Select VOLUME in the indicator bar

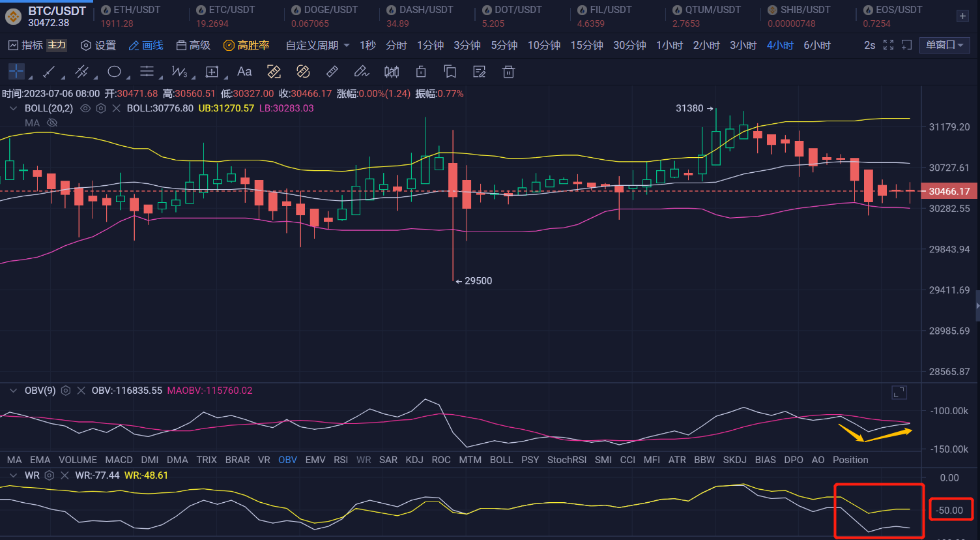78,460
